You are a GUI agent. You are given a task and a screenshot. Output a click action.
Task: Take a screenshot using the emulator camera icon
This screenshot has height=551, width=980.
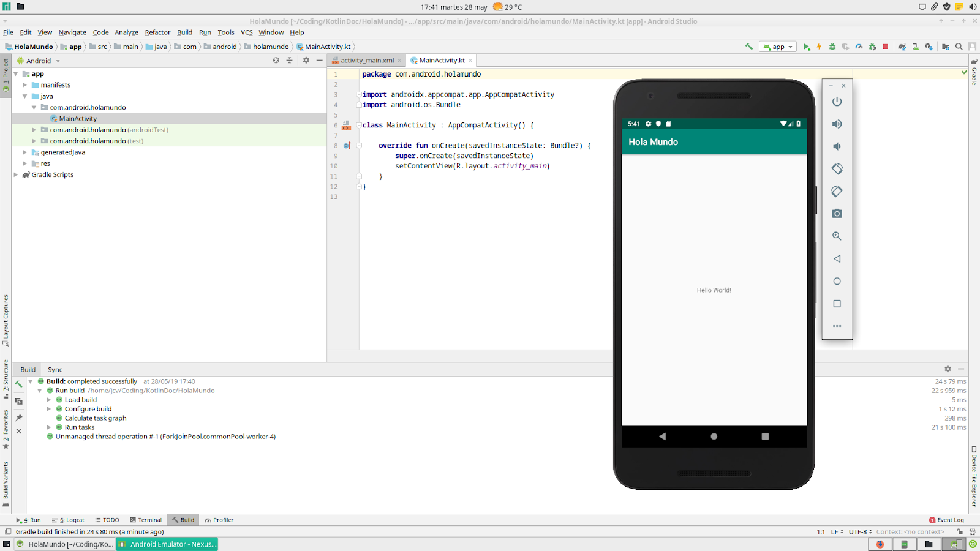837,213
